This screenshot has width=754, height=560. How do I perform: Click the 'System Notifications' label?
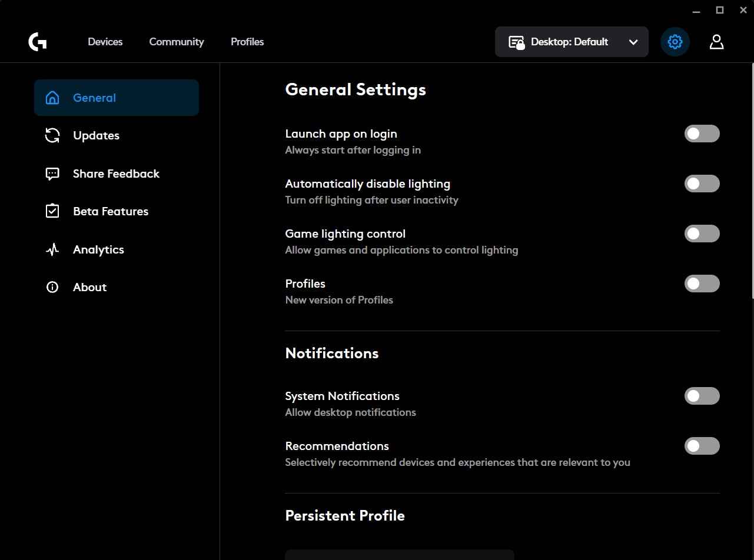click(343, 396)
